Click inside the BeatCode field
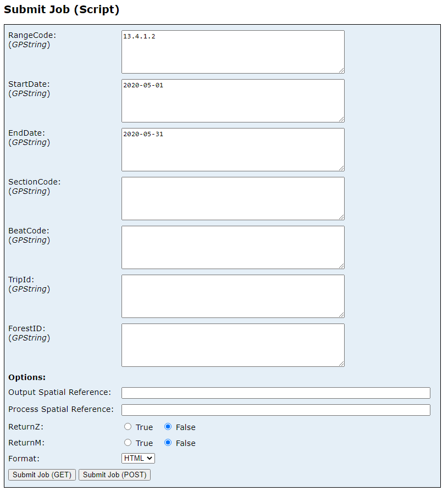This screenshot has height=491, width=448. [232, 247]
